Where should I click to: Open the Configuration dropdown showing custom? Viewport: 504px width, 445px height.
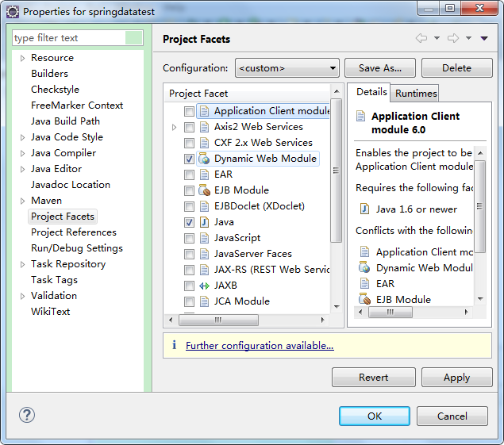[287, 68]
